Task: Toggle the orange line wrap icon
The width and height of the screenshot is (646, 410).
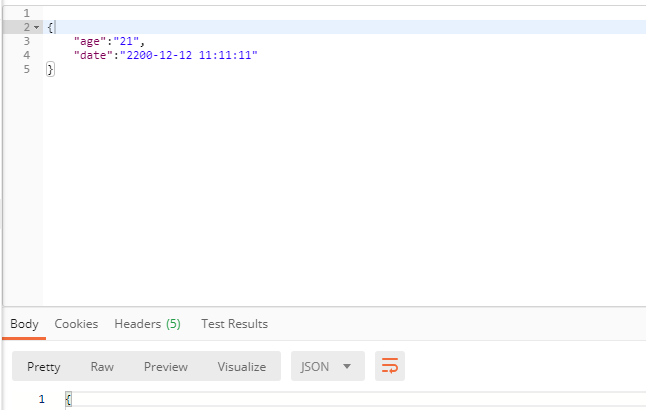Action: (x=389, y=366)
